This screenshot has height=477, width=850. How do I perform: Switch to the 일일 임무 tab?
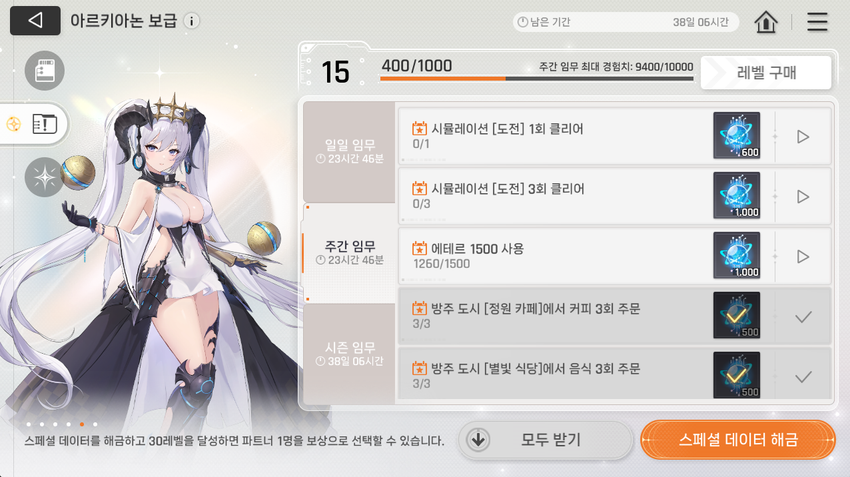tap(350, 151)
